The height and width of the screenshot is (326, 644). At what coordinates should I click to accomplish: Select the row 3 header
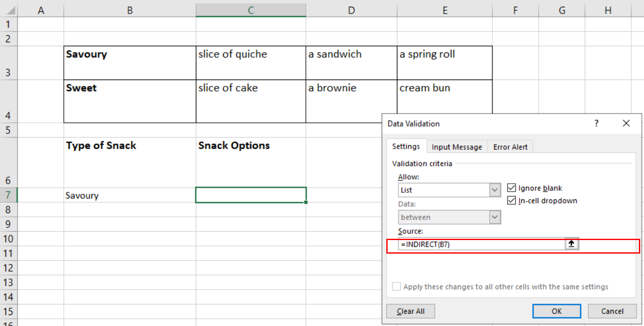coord(8,63)
